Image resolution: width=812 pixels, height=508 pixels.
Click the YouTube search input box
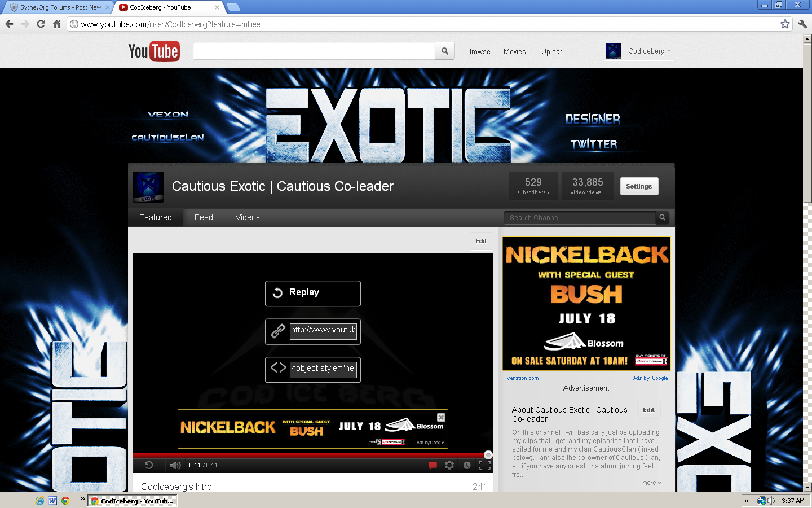[314, 51]
